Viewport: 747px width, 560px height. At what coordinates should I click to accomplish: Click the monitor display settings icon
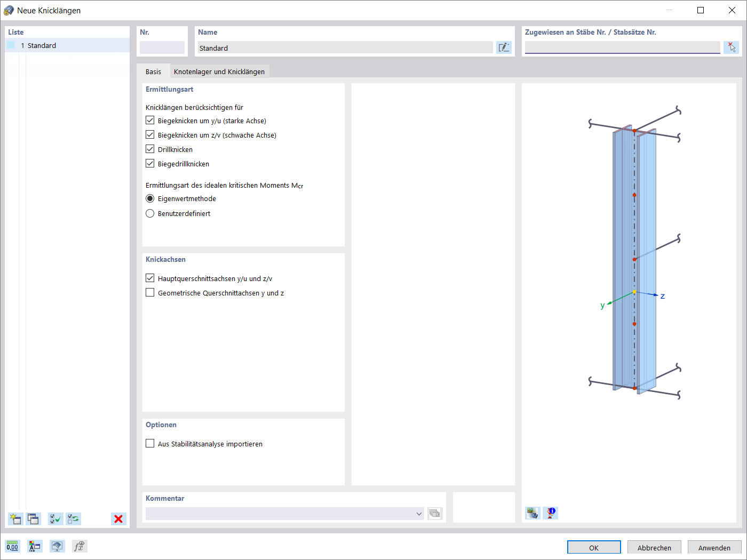(57, 546)
